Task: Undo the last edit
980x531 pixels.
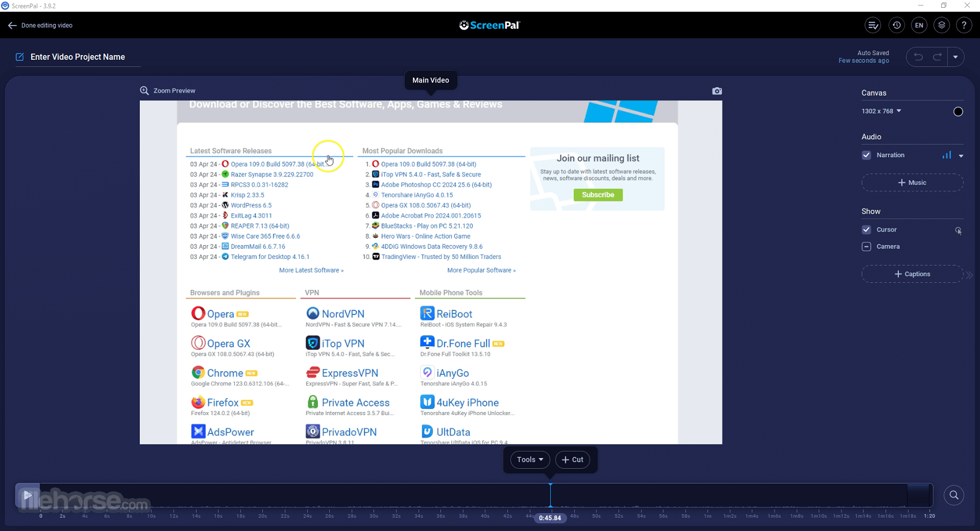Action: tap(918, 57)
